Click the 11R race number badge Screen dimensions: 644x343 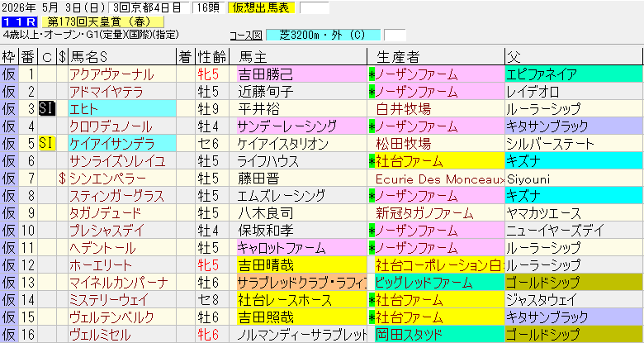point(15,21)
